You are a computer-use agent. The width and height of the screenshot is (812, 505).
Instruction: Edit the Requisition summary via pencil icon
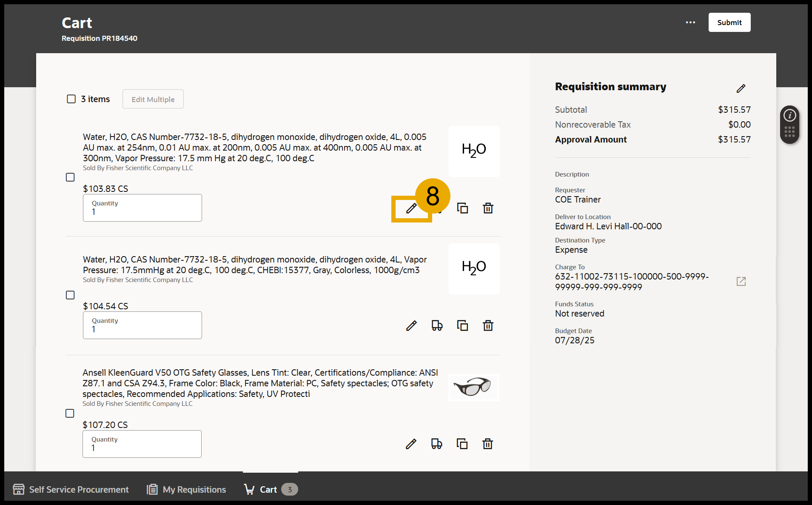[x=741, y=88]
